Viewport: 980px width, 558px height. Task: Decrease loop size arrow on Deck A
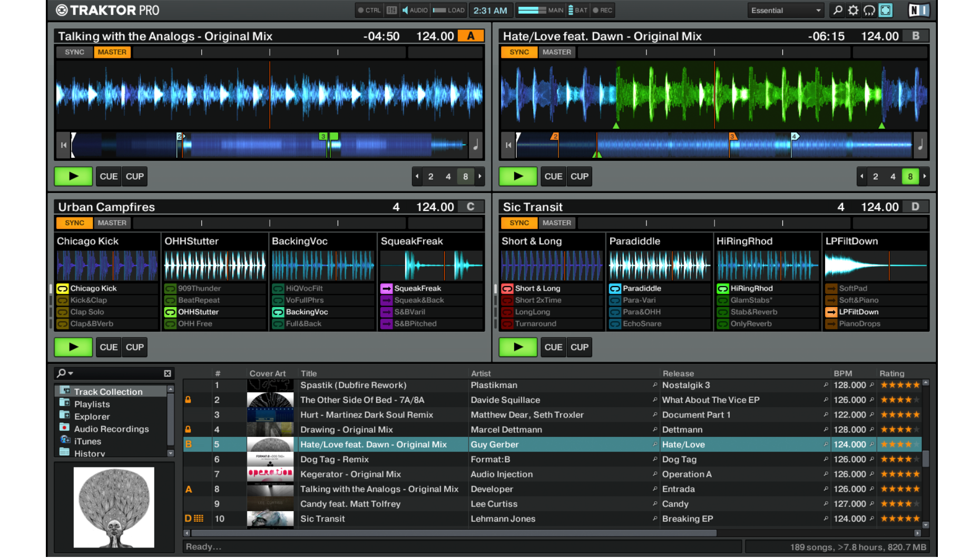pos(417,176)
